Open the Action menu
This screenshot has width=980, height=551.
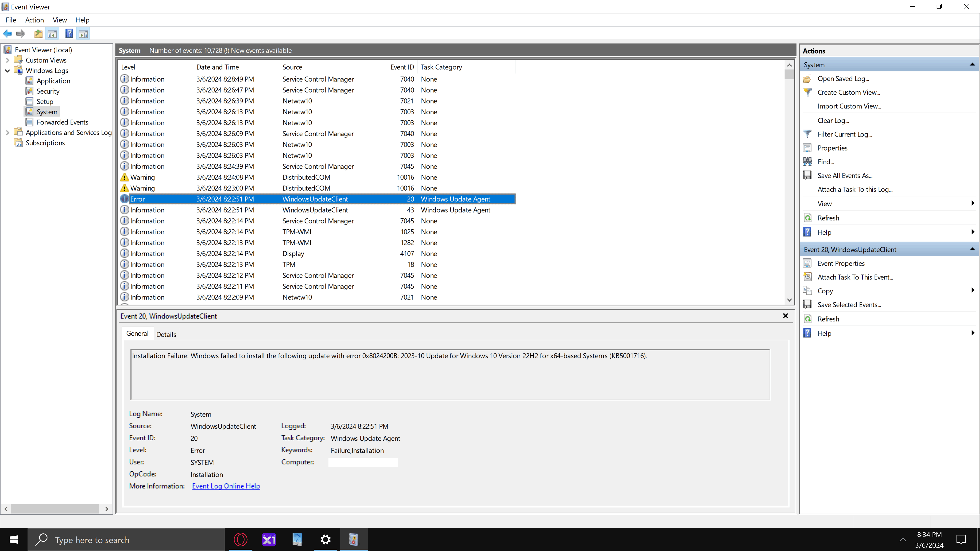coord(34,20)
